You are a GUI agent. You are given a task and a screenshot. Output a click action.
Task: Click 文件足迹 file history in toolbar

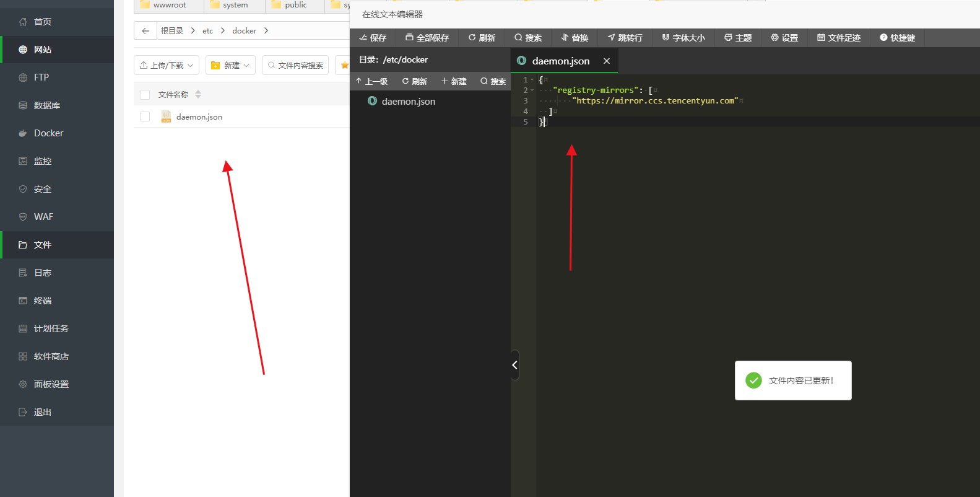[x=839, y=38]
